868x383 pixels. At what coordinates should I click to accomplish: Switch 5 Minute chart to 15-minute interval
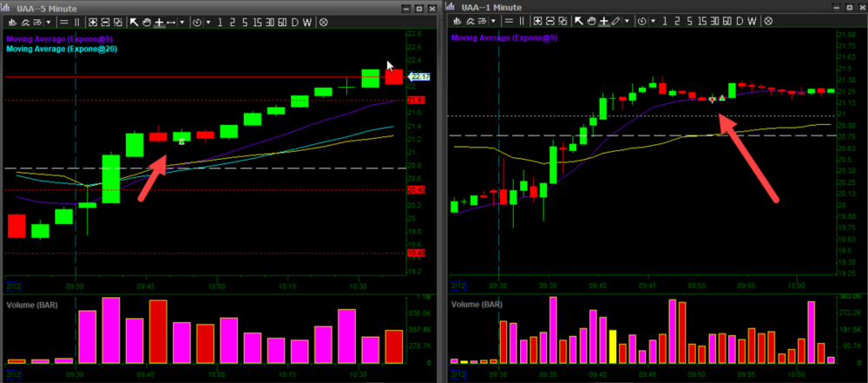click(259, 21)
